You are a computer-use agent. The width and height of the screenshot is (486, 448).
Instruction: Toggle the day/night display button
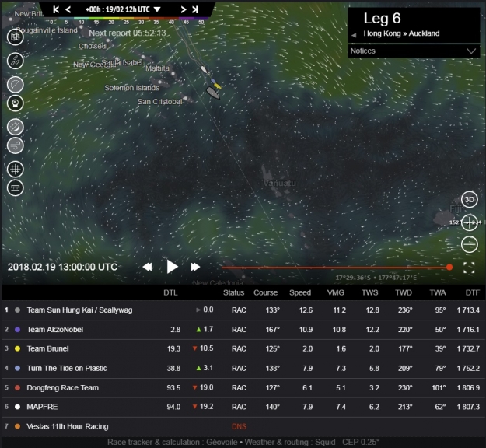coord(16,127)
